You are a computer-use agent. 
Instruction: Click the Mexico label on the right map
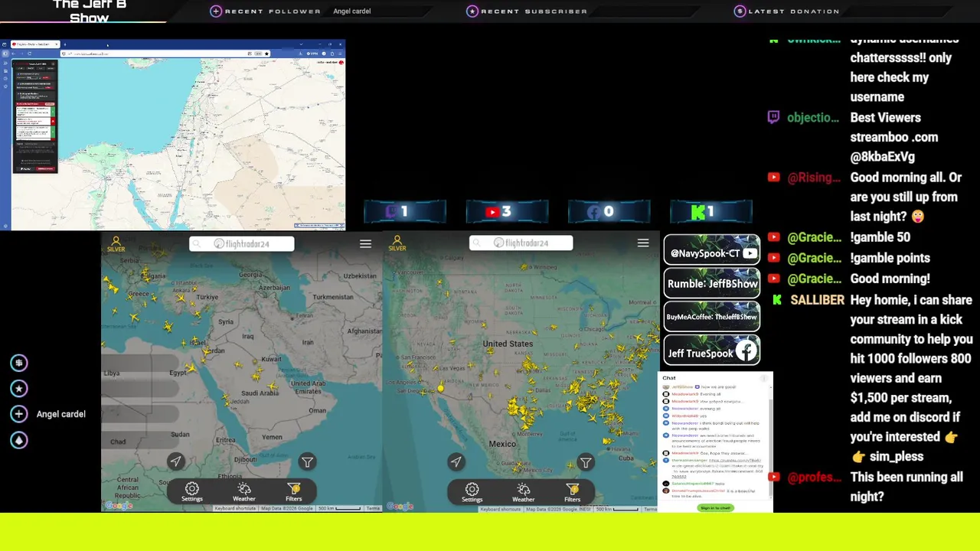[502, 444]
